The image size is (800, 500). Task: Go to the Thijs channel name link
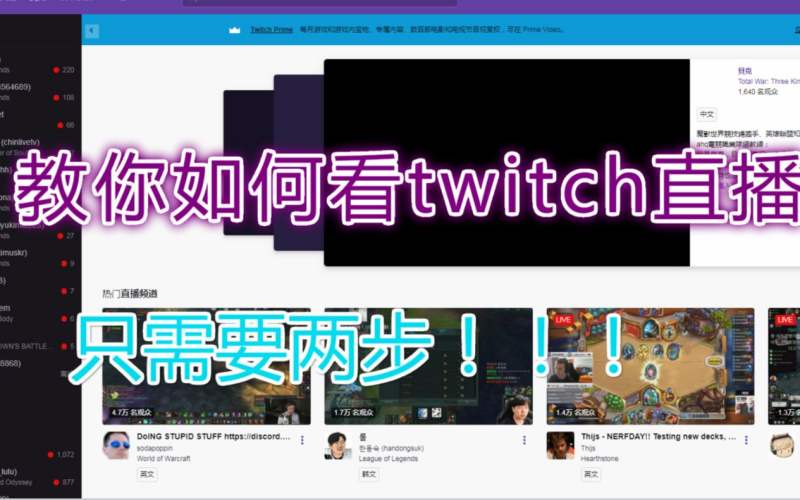pyautogui.click(x=588, y=448)
